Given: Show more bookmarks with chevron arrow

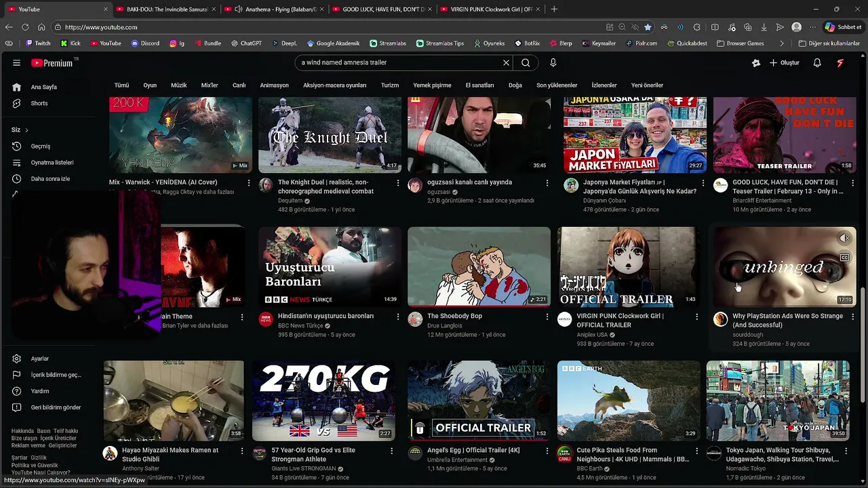Looking at the screenshot, I should (782, 43).
